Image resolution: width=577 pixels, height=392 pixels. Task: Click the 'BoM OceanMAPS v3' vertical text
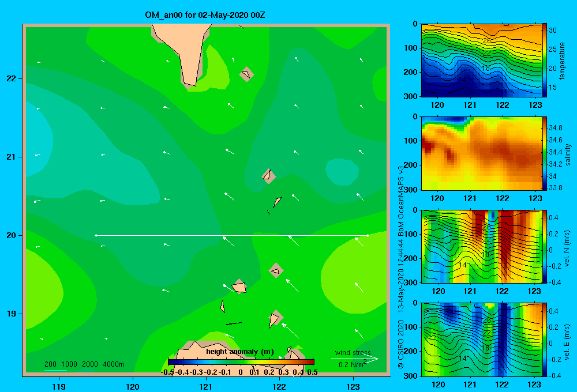tap(401, 201)
